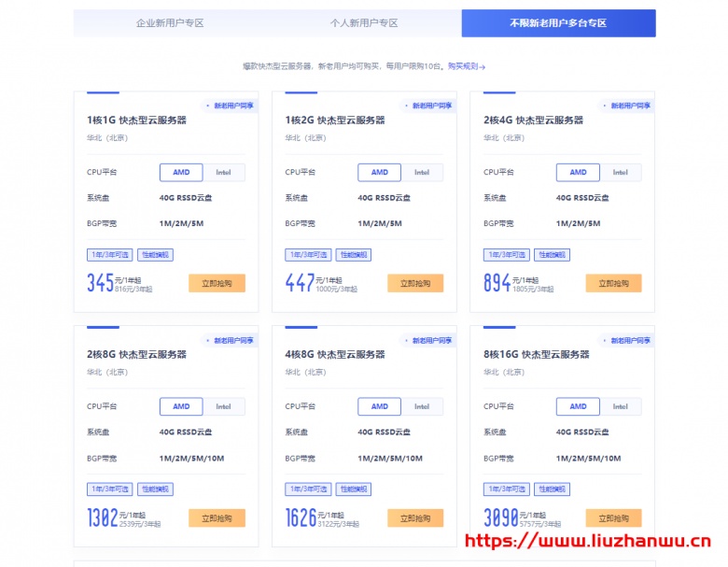728x567 pixels.
Task: Click 立即抢购 for the 1302元 server
Action: (x=217, y=517)
